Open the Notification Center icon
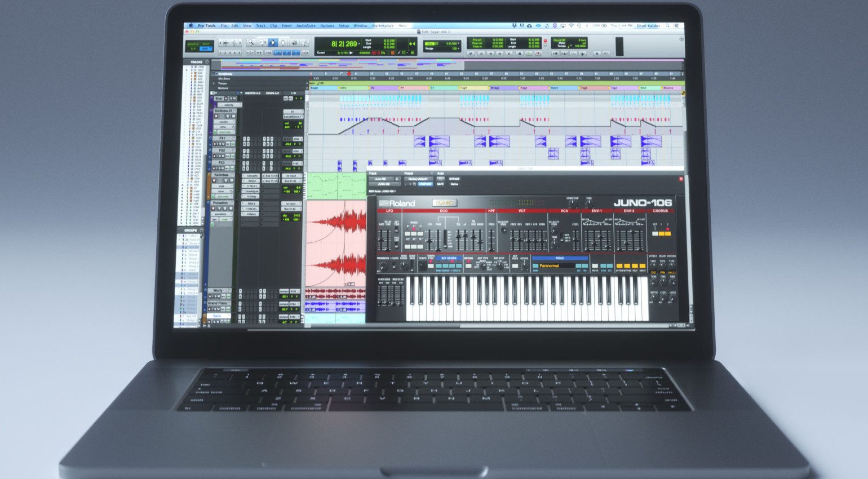868x479 pixels. point(676,25)
